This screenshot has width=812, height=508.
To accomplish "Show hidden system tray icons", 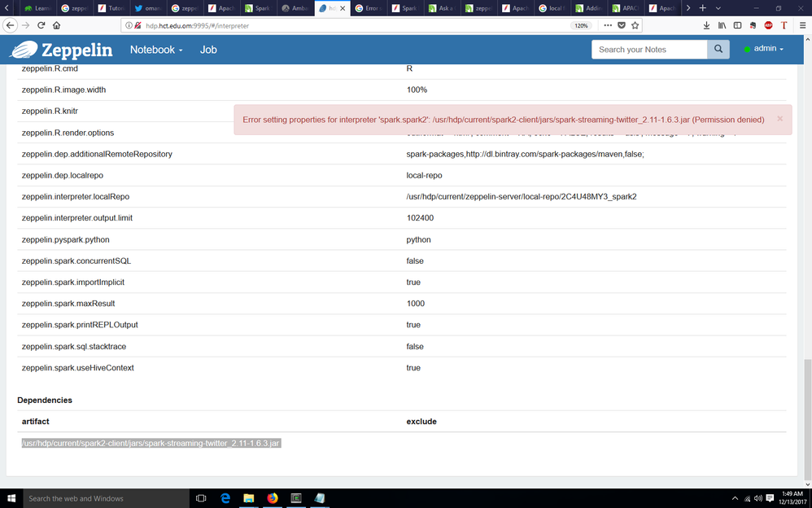I will click(x=735, y=498).
